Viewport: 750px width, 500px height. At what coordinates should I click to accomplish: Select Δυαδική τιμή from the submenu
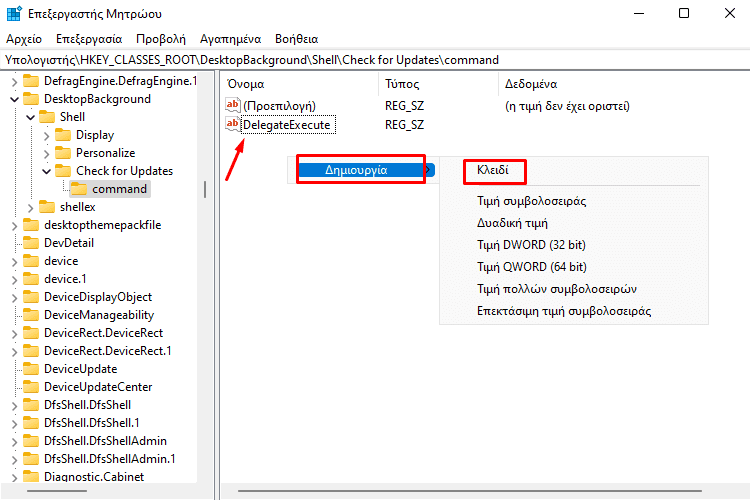(512, 223)
